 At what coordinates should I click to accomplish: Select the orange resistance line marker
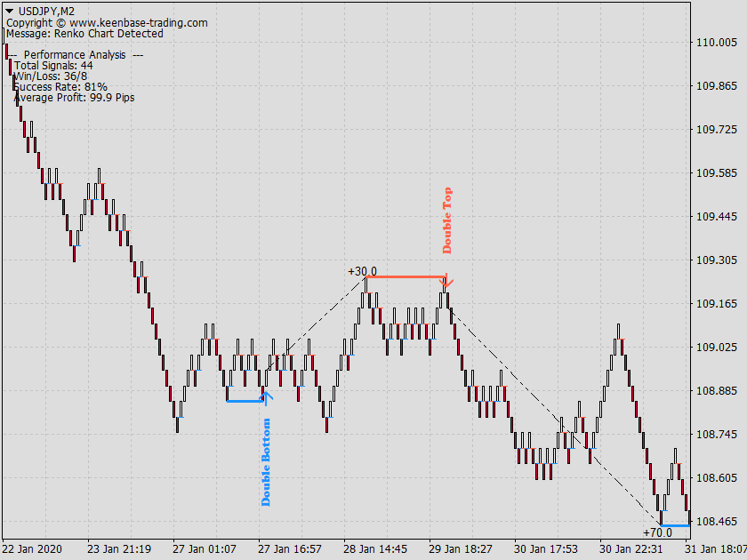click(x=405, y=277)
